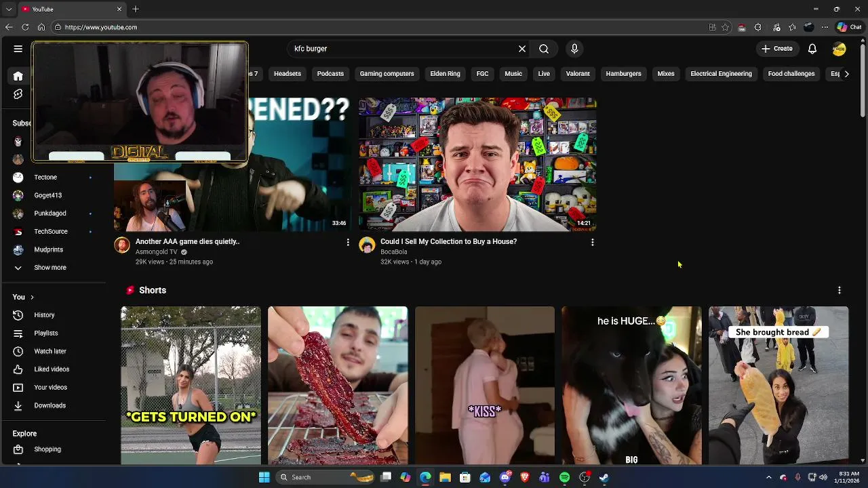Open browser Extensions puzzle icon
868x488 pixels.
pos(757,27)
